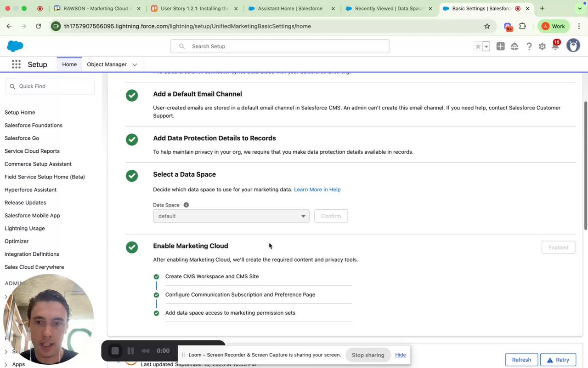The image size is (588, 368).
Task: Click the favorites star icon
Action: pos(478,46)
